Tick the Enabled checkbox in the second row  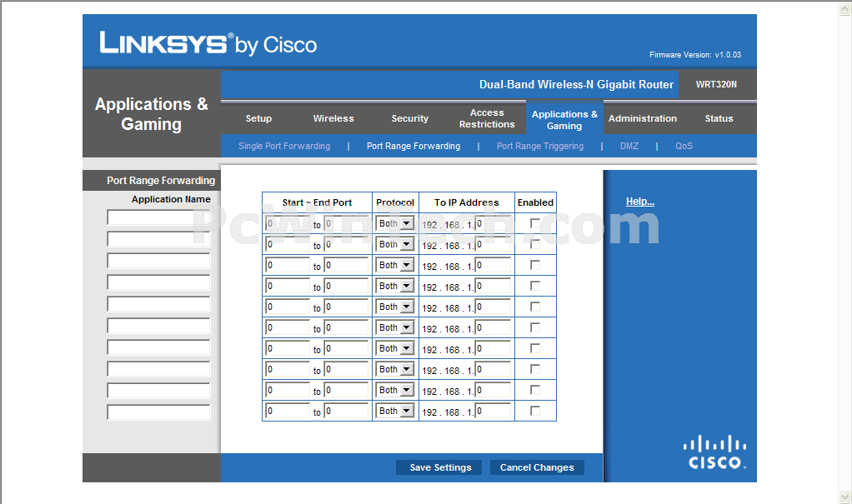(x=535, y=244)
